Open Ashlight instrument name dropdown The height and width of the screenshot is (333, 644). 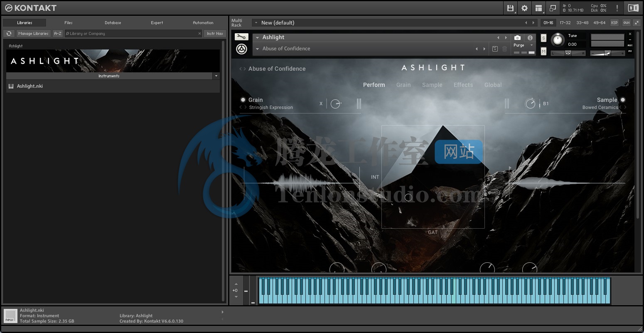258,37
